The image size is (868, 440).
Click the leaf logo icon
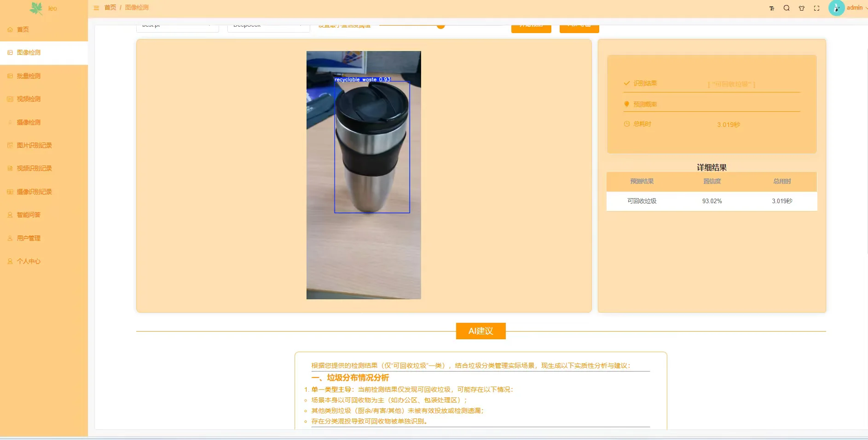pos(36,8)
